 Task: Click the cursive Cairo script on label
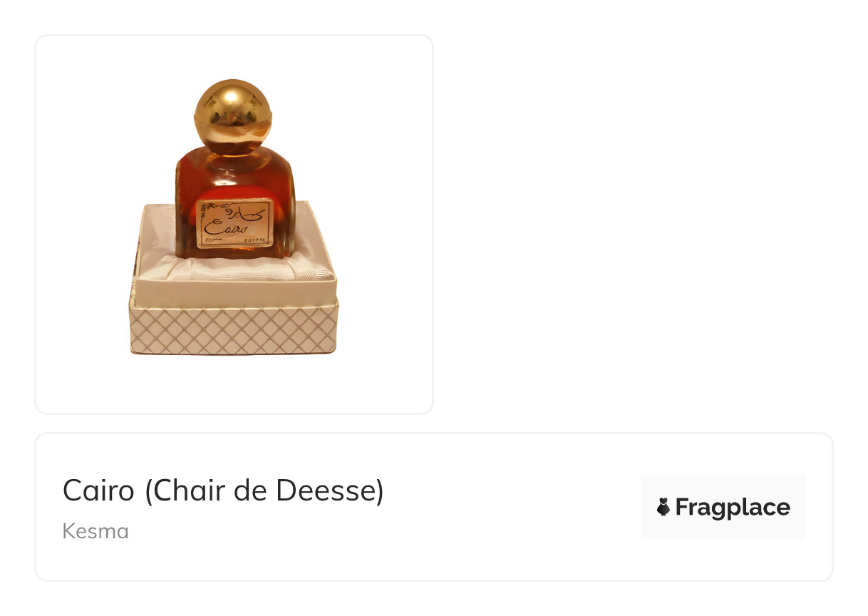(x=226, y=228)
